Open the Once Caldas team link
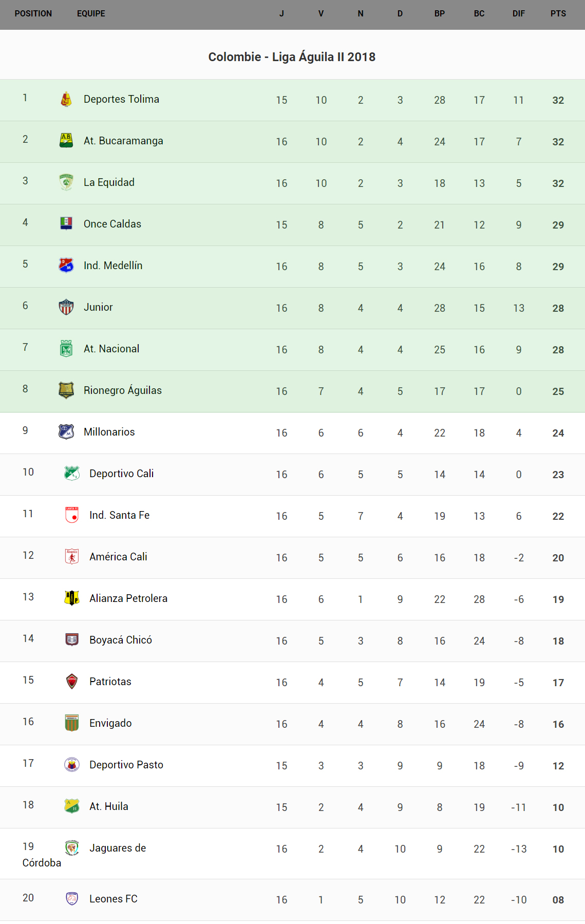This screenshot has height=924, width=585. 112,224
